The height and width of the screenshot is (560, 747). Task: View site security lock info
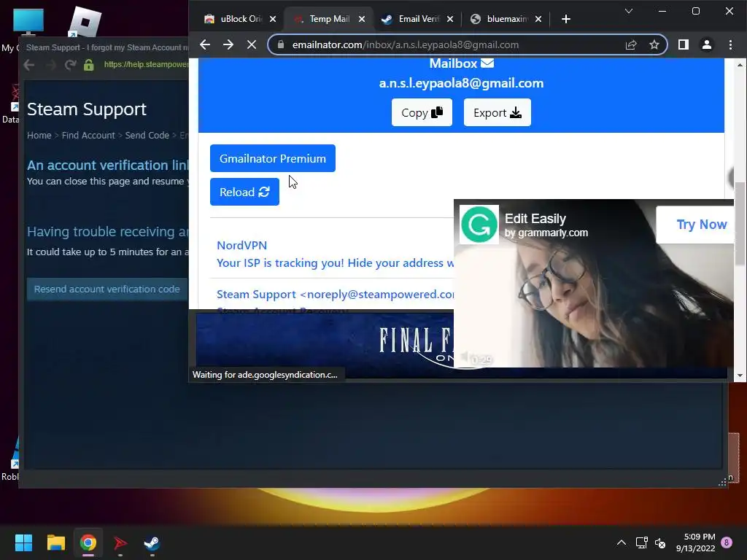[281, 44]
